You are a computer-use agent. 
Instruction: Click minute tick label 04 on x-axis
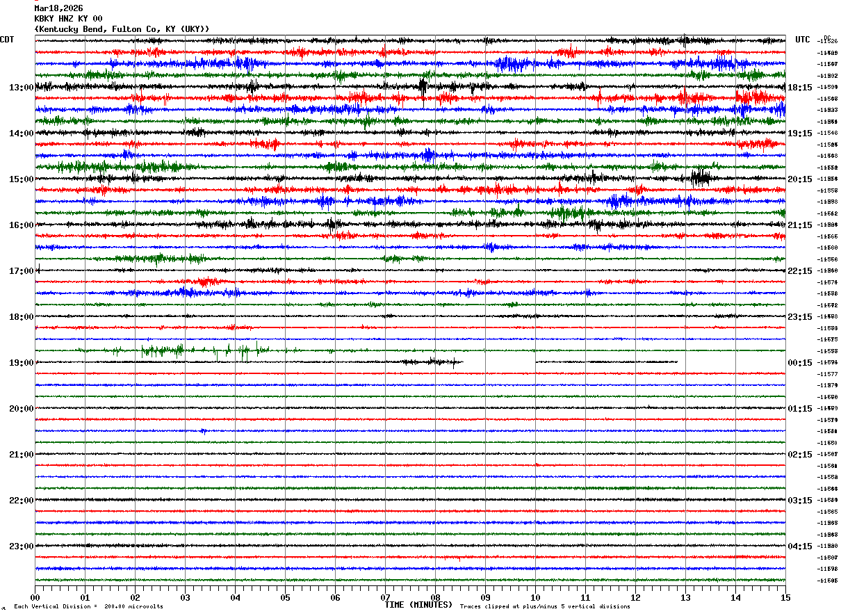[x=235, y=597]
